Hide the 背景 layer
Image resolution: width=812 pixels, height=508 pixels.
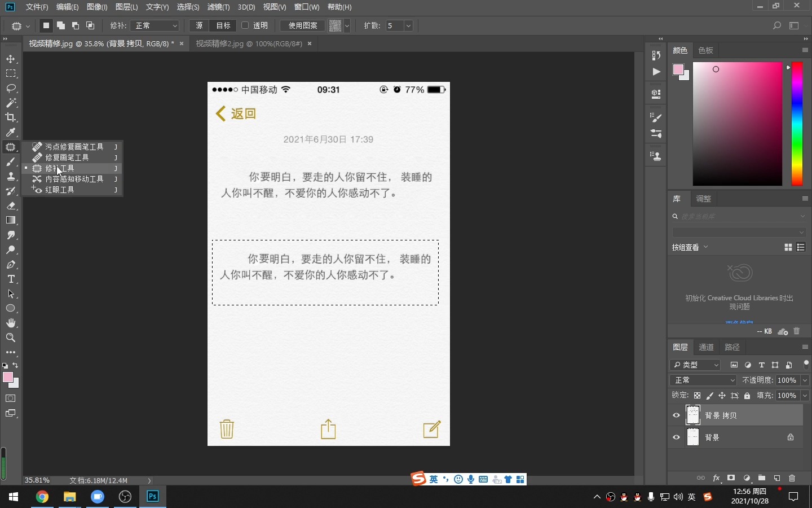point(676,437)
